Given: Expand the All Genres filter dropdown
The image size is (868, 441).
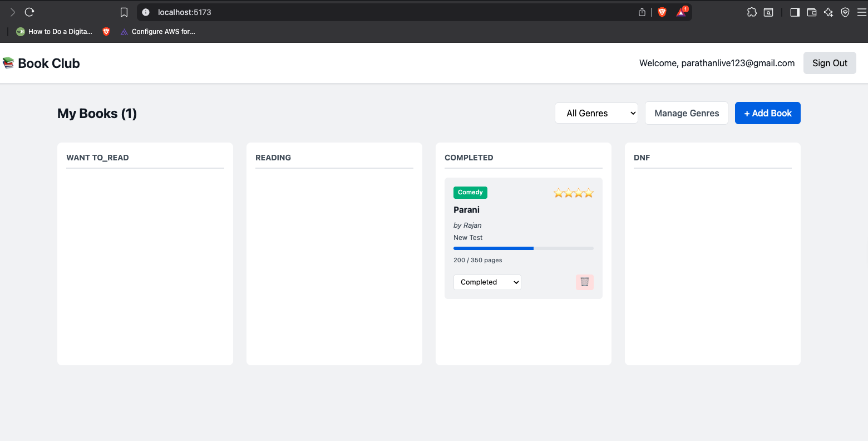Looking at the screenshot, I should coord(596,113).
